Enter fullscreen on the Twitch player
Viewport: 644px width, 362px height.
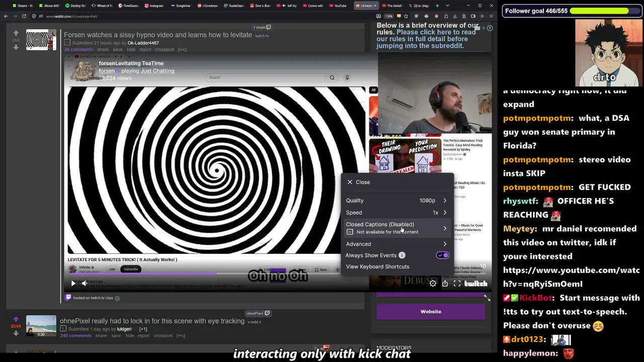[457, 284]
